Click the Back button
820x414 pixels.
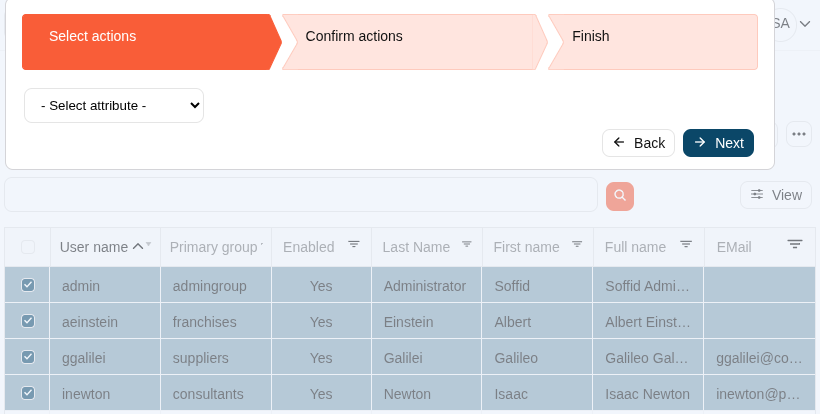click(x=638, y=143)
